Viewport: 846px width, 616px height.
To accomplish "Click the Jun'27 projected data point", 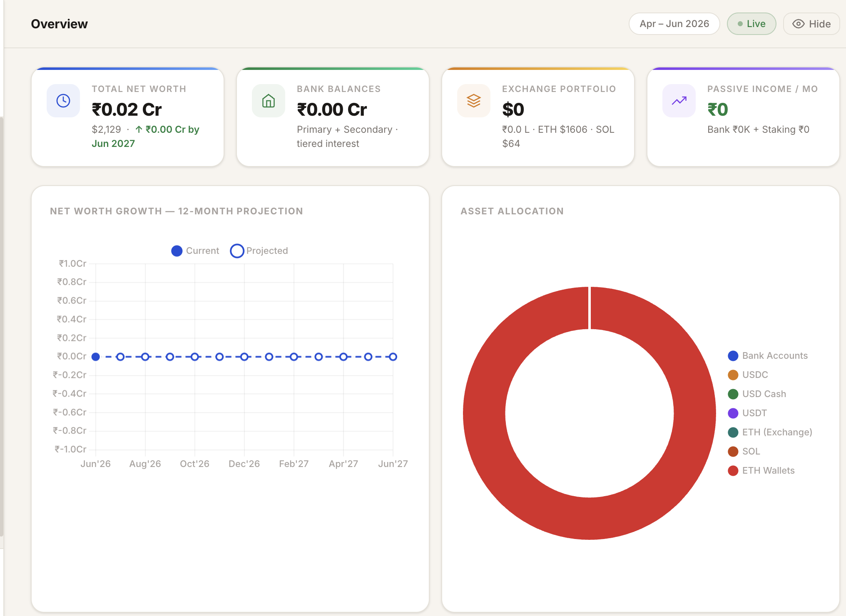I will point(393,357).
